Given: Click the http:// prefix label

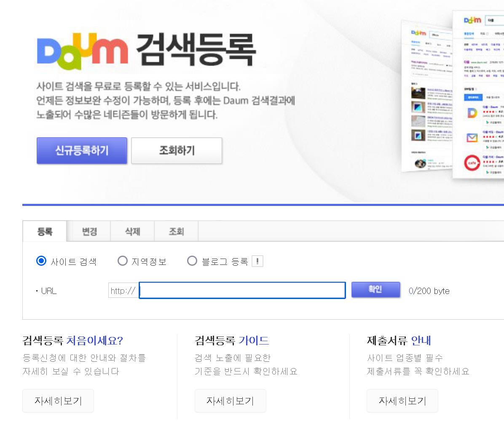Looking at the screenshot, I should (123, 291).
